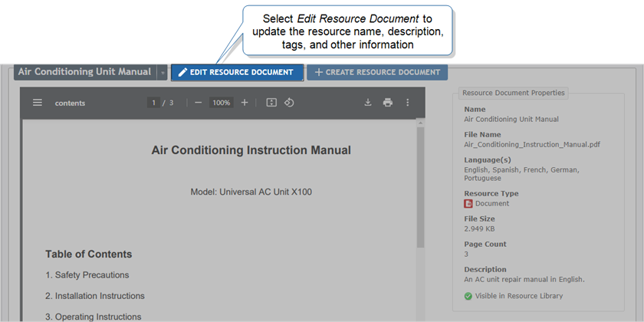This screenshot has width=644, height=322.
Task: Open the Air Conditioning Unit Manual dropdown arrow
Action: [163, 72]
